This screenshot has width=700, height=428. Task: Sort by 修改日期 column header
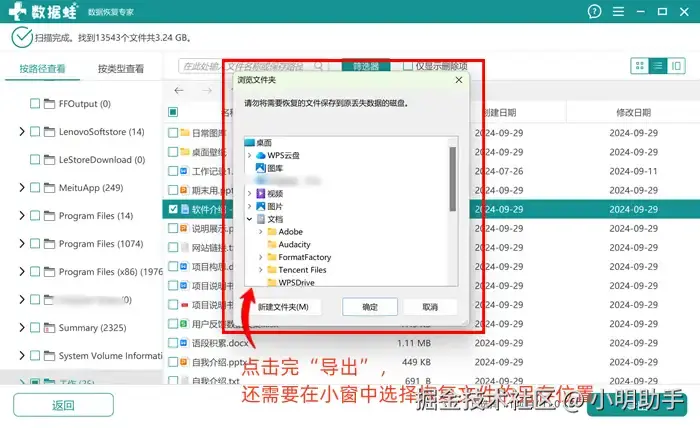[x=633, y=112]
